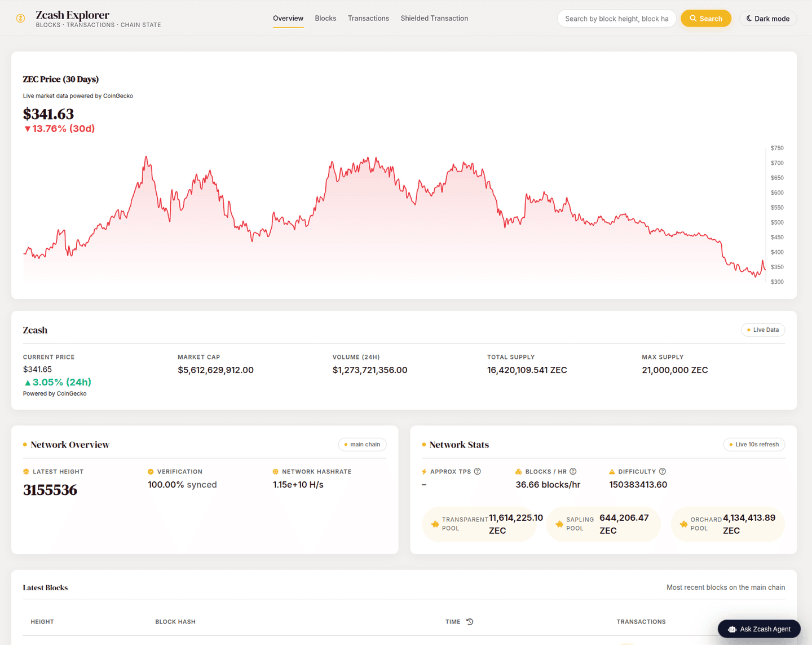Toggle Dark mode
Screen dimensions: 812x645
point(767,18)
